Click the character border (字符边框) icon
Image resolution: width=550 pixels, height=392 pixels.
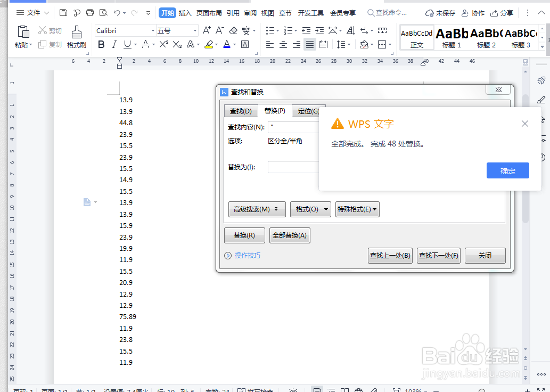[x=244, y=45]
